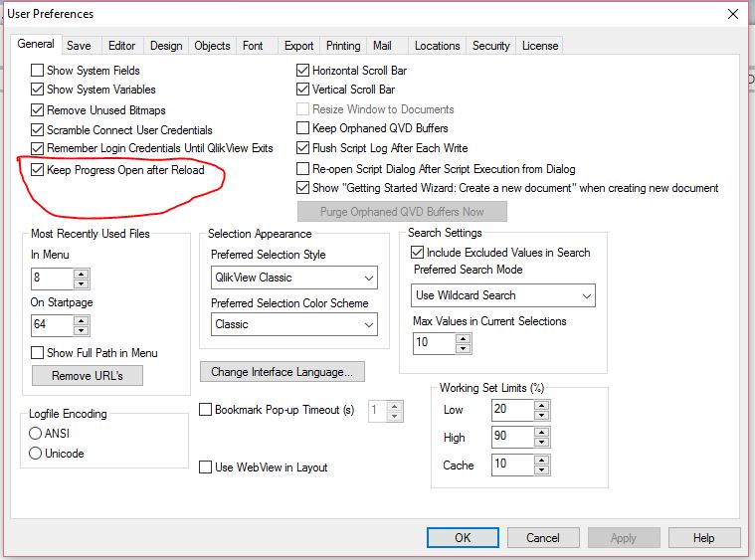Increase Working Set Cache value
This screenshot has height=560, width=755.
(542, 461)
